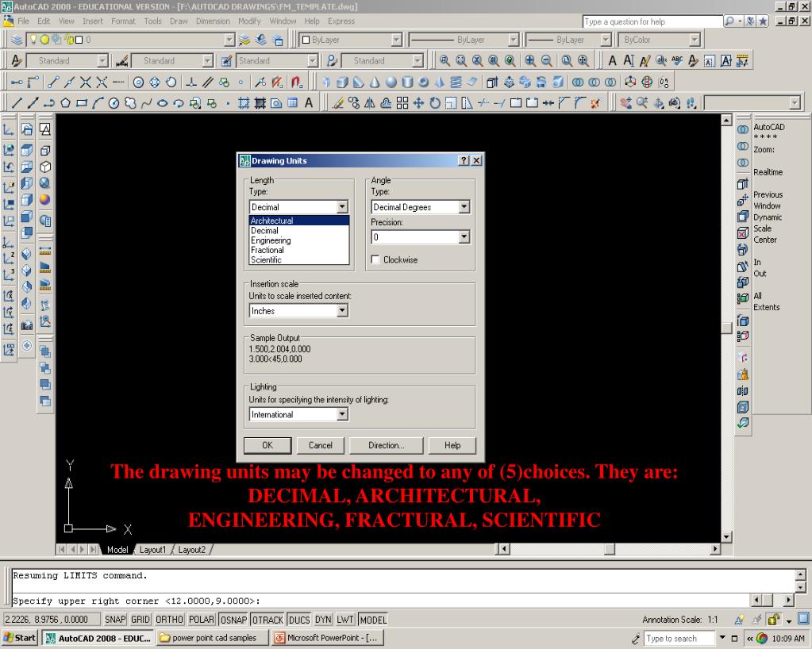Toggle POLAR tracking in status bar
Viewport: 812px width, 649px height.
202,620
